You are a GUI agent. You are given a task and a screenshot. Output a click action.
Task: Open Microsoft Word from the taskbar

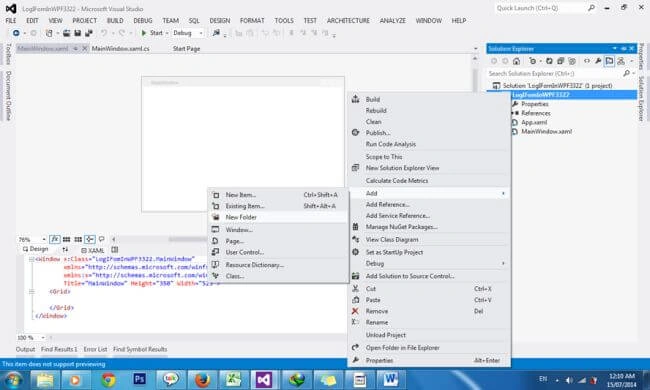click(x=390, y=380)
